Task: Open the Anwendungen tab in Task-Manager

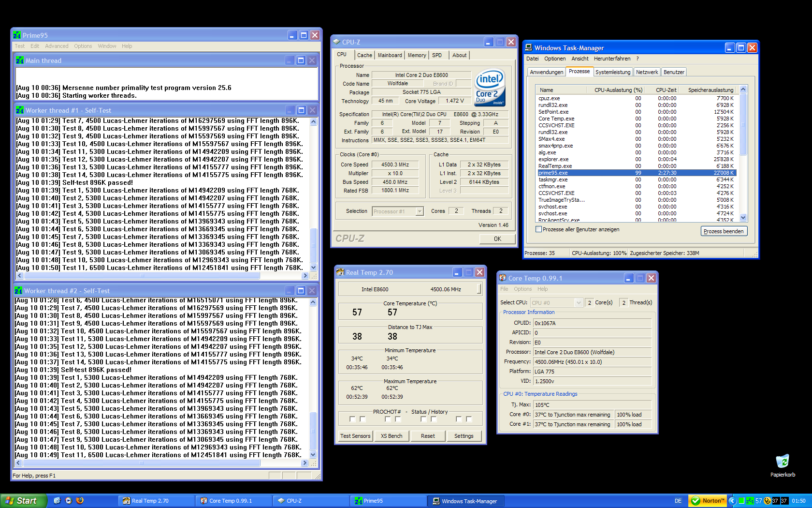Action: (x=547, y=72)
